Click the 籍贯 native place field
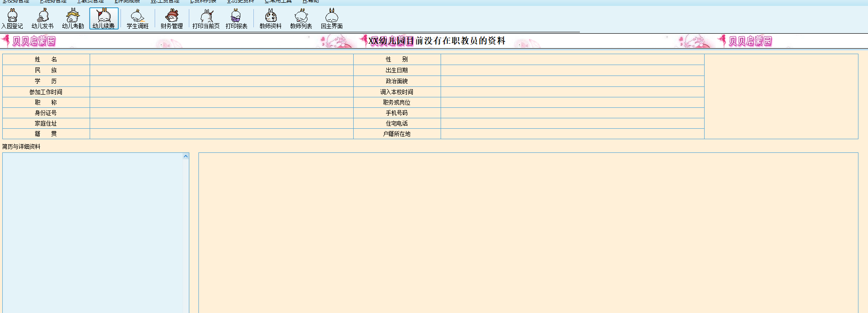Viewport: 868px width, 313px height. [x=222, y=134]
